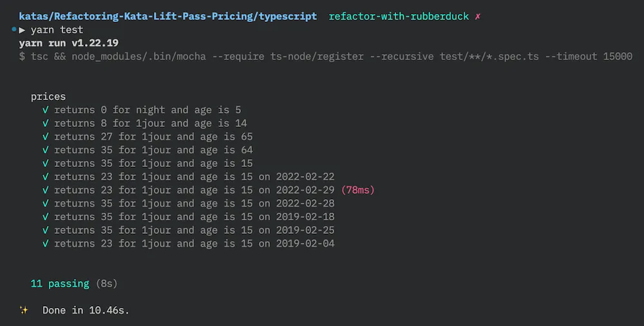The image size is (644, 326).
Task: Click checkmark for the age 64 test
Action: tap(46, 150)
